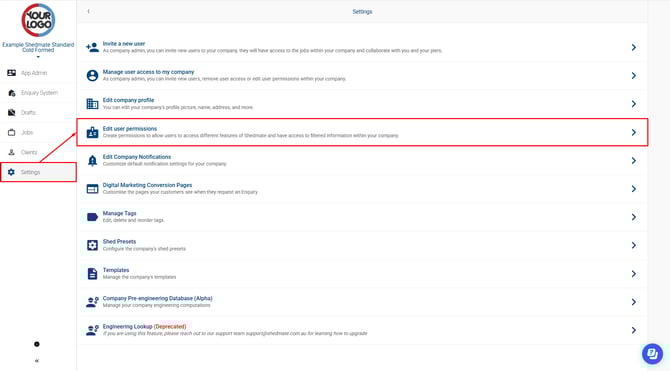Click the Edit user permissions link

click(130, 129)
